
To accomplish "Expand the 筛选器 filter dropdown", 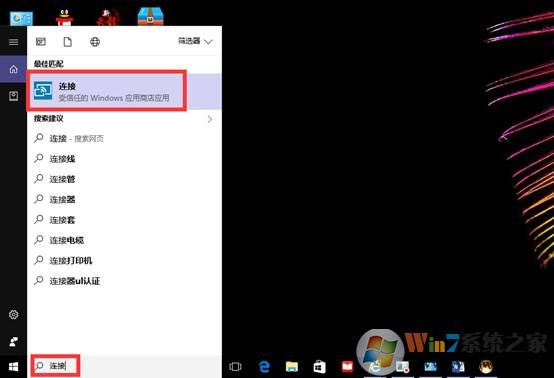I will pyautogui.click(x=195, y=41).
